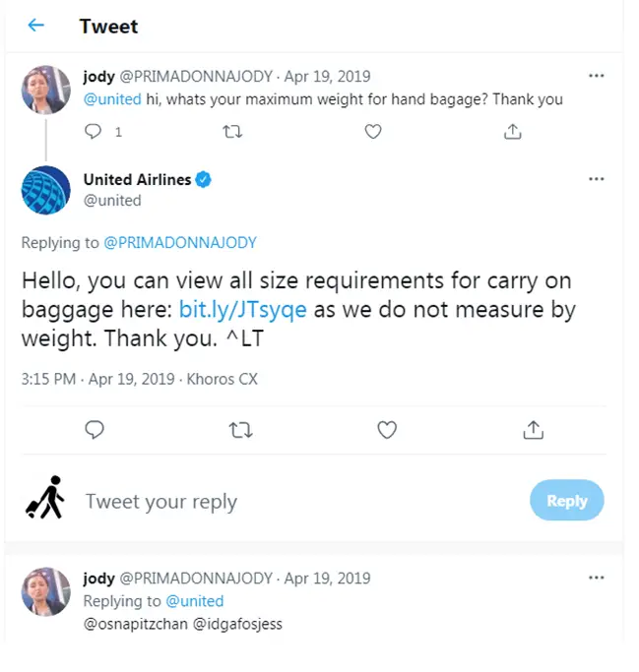Open the bit.ly/JTsyqe link
This screenshot has height=672, width=639.
click(x=243, y=310)
